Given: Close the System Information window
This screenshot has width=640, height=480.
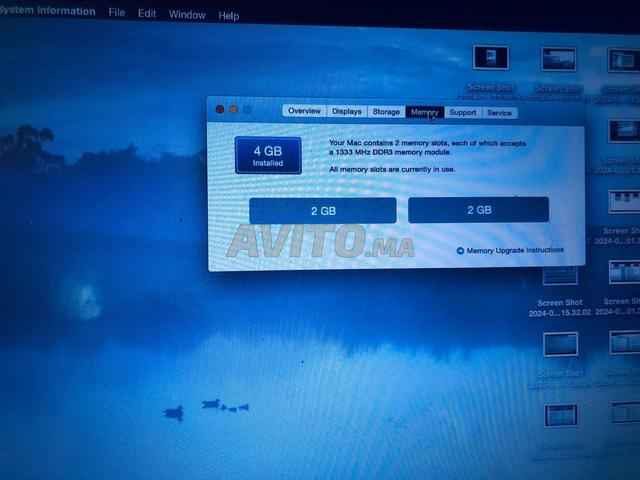Looking at the screenshot, I should (220, 109).
